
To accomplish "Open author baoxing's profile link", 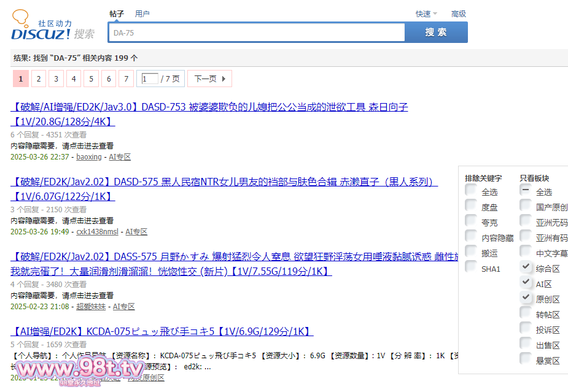I will (89, 157).
